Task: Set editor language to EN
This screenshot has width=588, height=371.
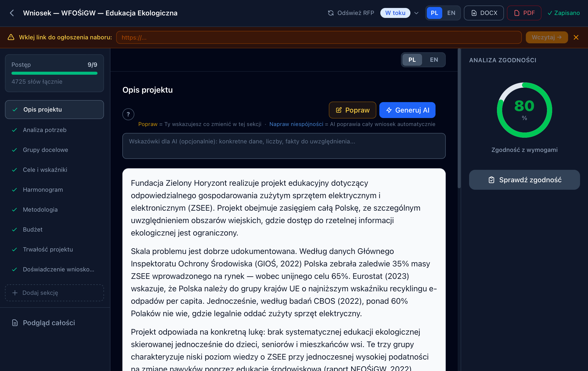Action: [x=434, y=60]
